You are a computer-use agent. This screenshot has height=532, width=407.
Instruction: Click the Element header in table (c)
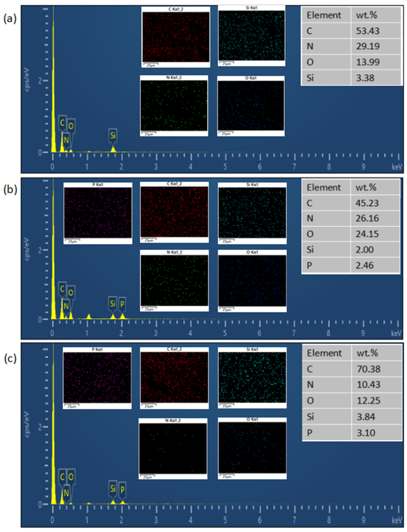324,353
